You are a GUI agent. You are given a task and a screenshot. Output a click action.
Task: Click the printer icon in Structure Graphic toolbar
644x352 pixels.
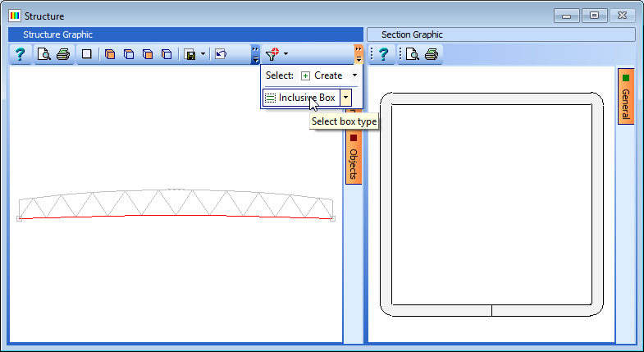pyautogui.click(x=63, y=54)
